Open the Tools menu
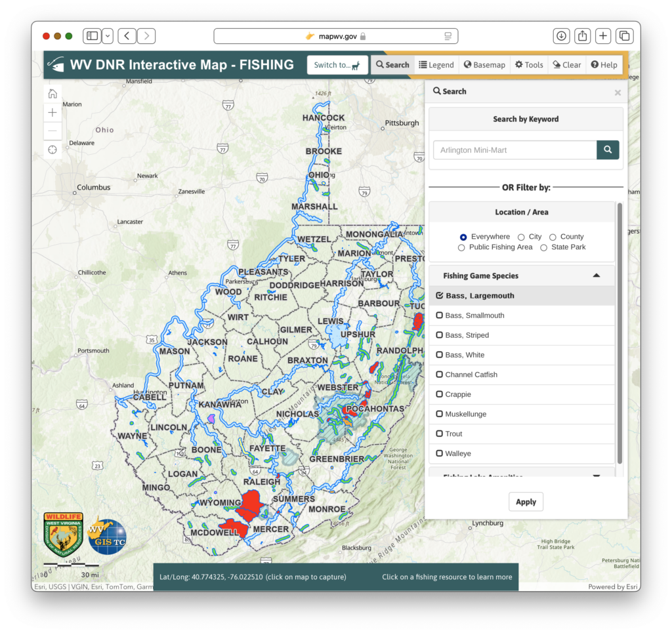 [x=528, y=64]
